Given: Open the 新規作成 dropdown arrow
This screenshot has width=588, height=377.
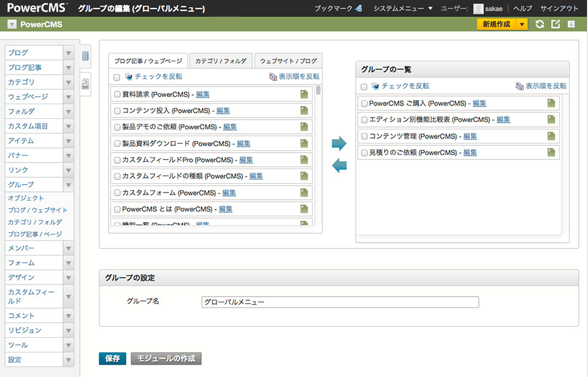Looking at the screenshot, I should [x=522, y=25].
